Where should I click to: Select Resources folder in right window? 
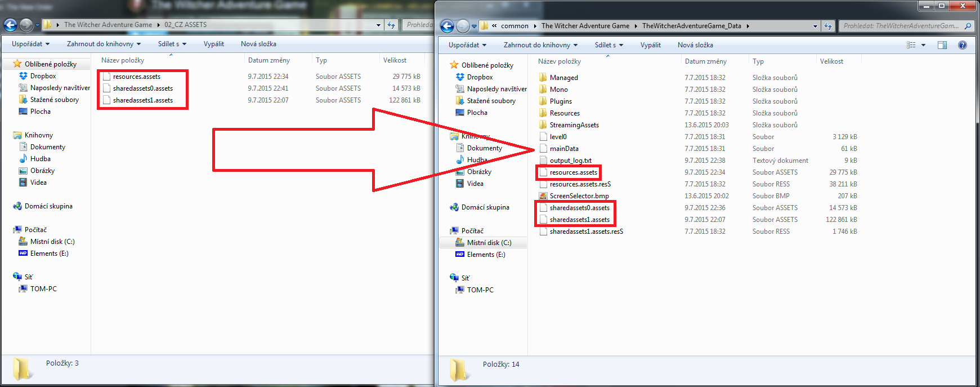pos(565,113)
